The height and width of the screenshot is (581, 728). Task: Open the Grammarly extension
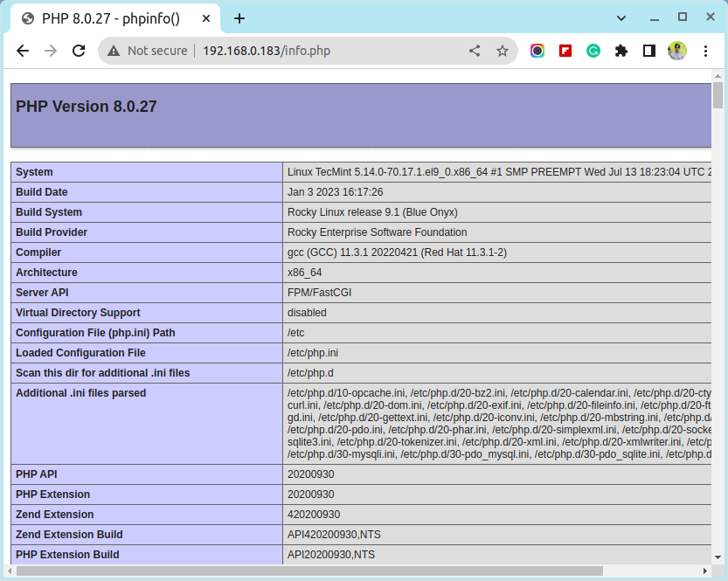coord(593,51)
